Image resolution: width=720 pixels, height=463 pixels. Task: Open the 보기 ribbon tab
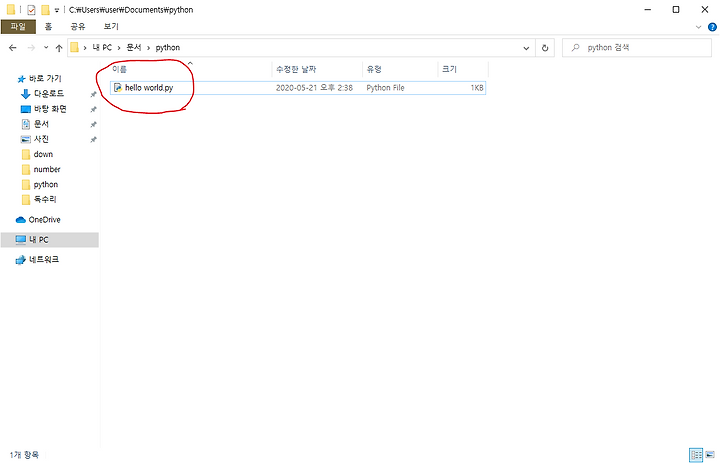(111, 27)
